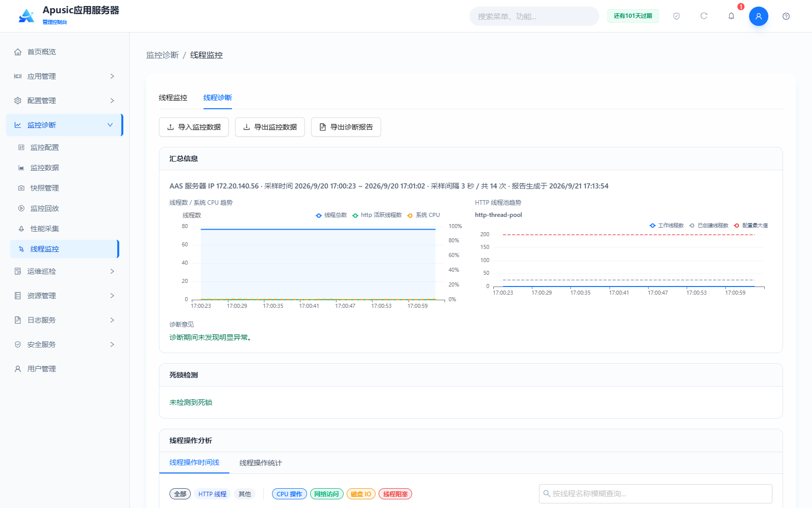Switch to 线程监控 tab
812x508 pixels.
[x=173, y=98]
